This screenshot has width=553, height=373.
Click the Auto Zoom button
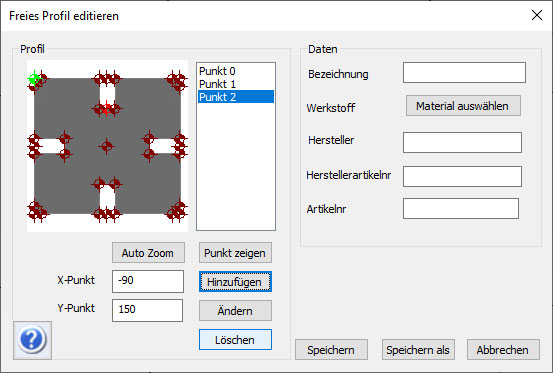(x=148, y=253)
